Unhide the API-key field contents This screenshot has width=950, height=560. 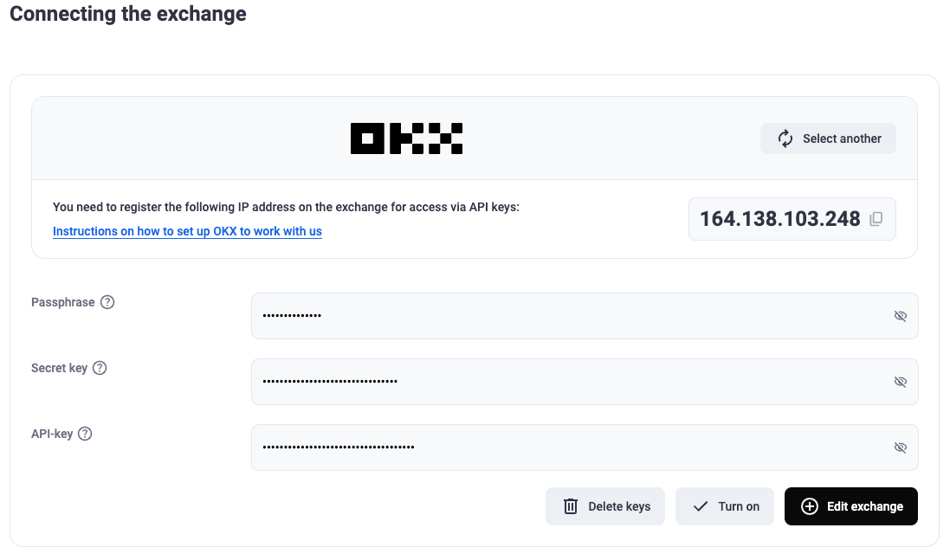click(901, 447)
